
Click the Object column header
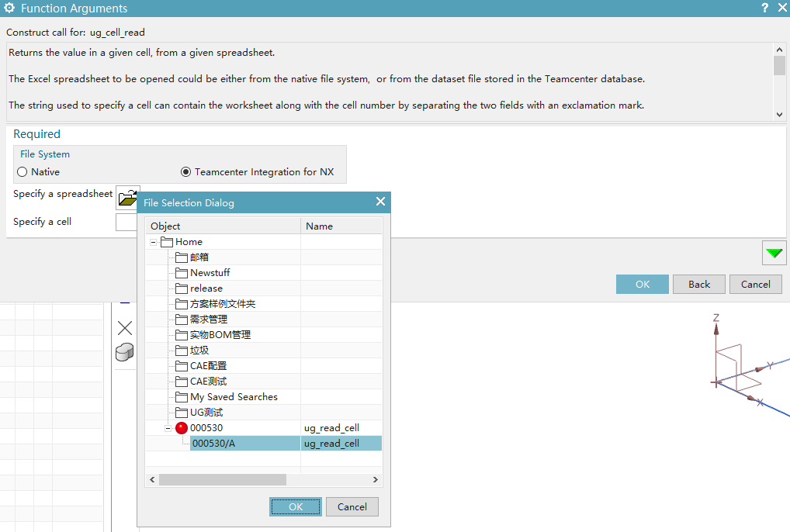223,226
